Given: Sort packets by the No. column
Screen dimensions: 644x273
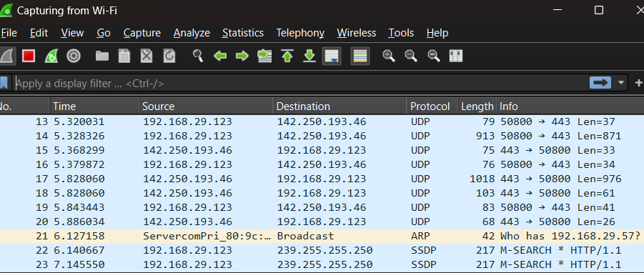Looking at the screenshot, I should tap(24, 106).
